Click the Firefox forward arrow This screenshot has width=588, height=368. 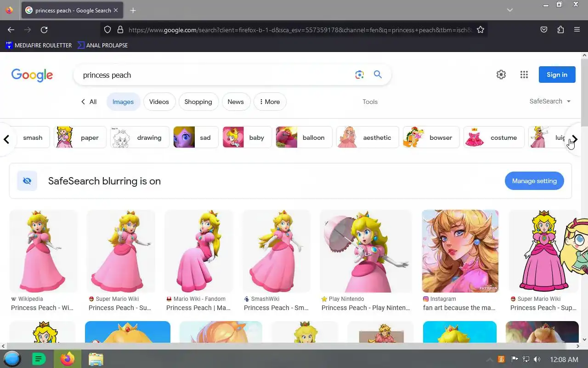[x=28, y=30]
